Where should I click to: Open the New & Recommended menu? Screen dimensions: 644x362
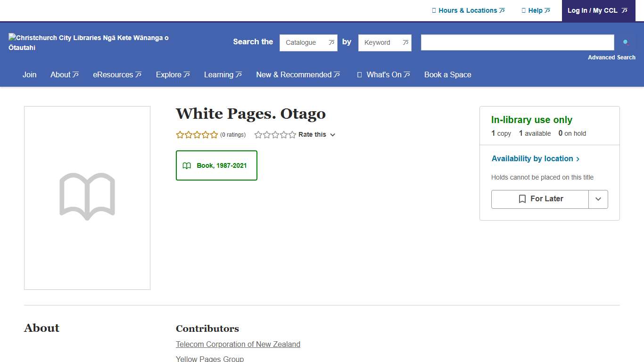coord(297,74)
